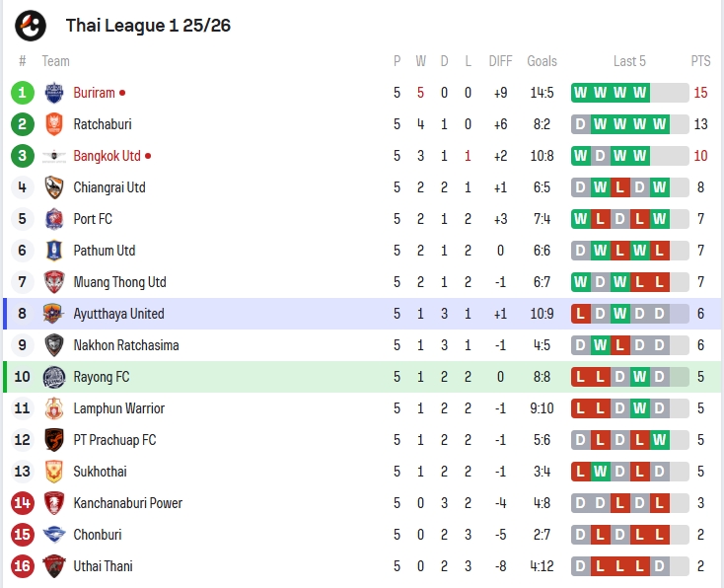This screenshot has height=588, width=724.
Task: Click the Uthai Thani club badge
Action: click(54, 566)
